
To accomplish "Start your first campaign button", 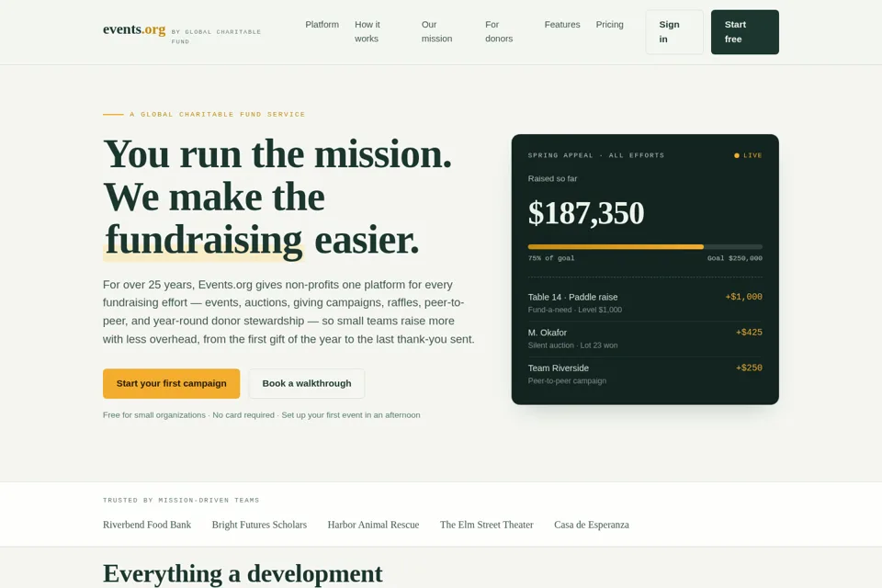I will (x=172, y=384).
